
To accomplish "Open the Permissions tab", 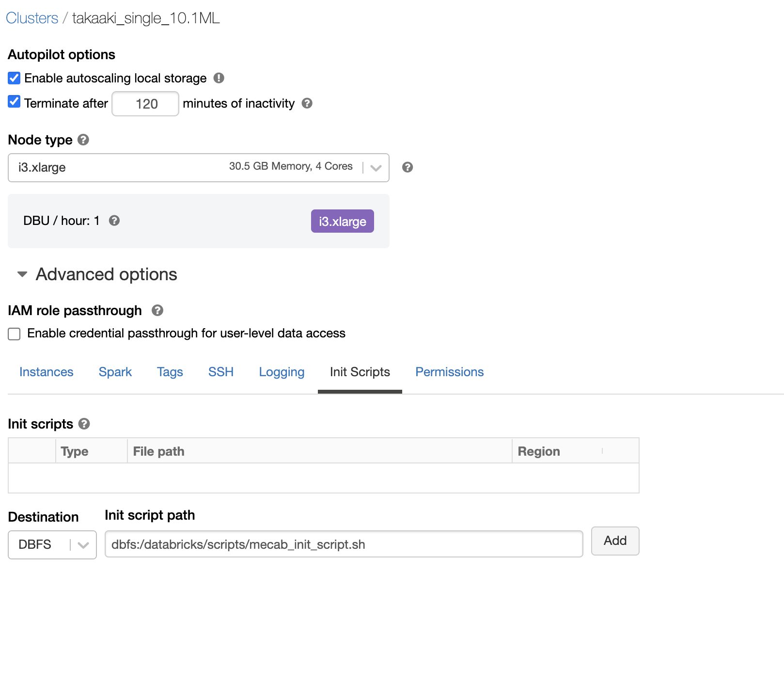I will [x=449, y=372].
